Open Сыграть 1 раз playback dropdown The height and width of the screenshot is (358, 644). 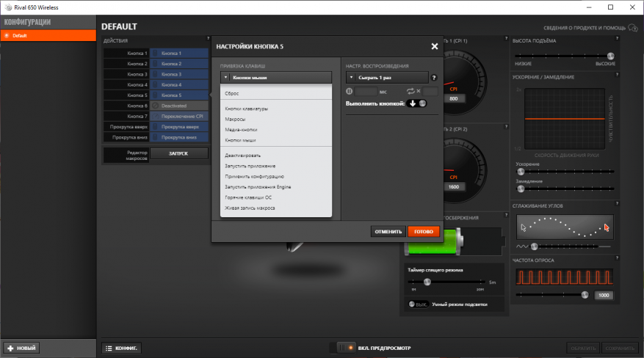click(x=387, y=78)
